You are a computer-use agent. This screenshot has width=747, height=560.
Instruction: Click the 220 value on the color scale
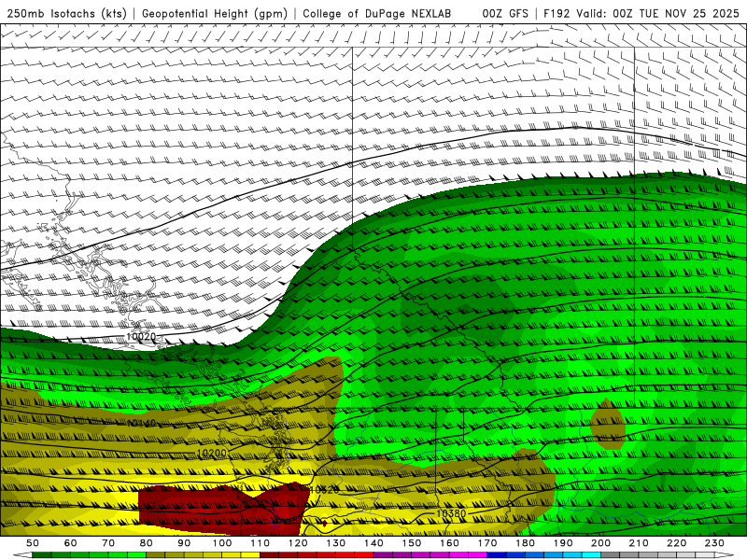click(676, 543)
